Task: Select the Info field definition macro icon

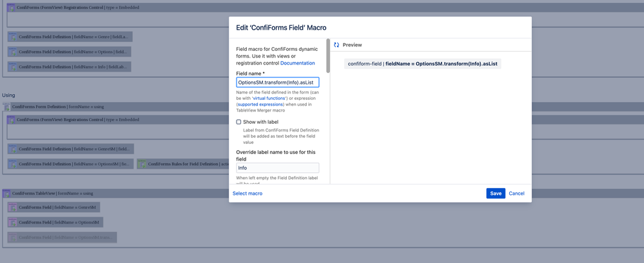Action: [12, 66]
